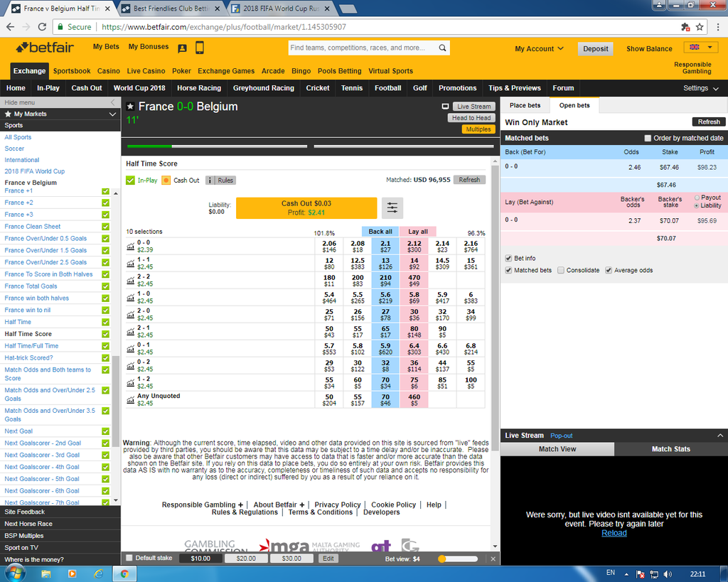Open the graph icon for Any Unquoted
The image size is (728, 582).
pyautogui.click(x=131, y=399)
